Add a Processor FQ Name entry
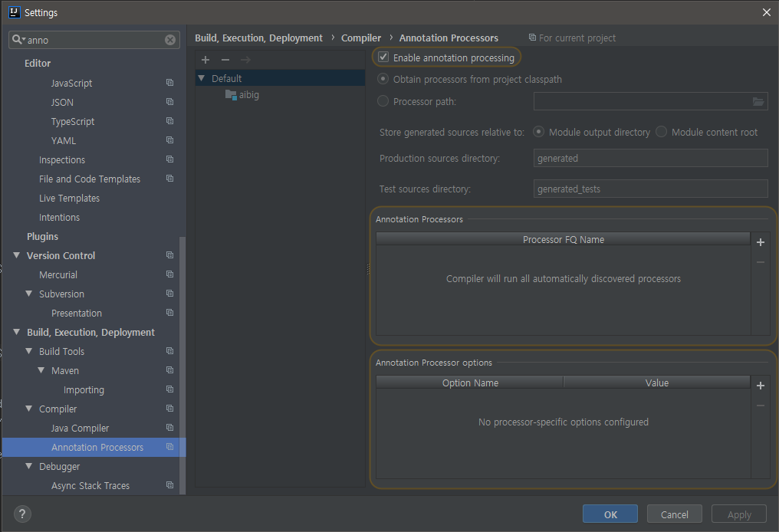Screen dimensions: 779x532 coord(760,242)
